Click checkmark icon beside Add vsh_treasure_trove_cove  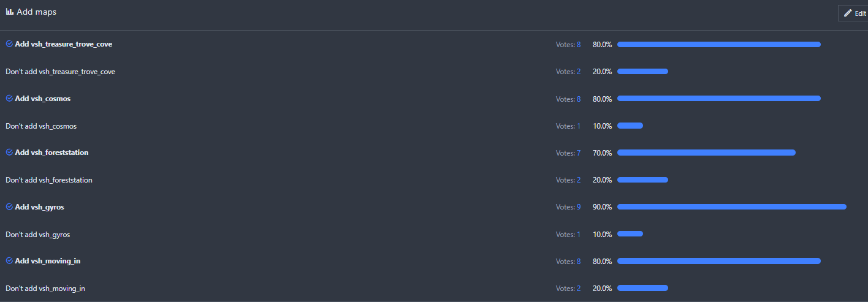tap(9, 44)
